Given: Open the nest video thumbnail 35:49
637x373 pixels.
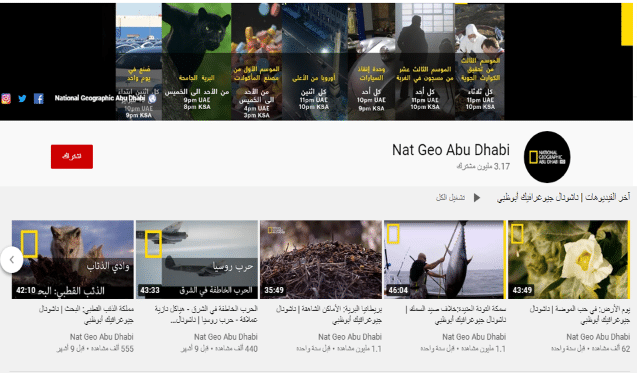Looking at the screenshot, I should (321, 260).
